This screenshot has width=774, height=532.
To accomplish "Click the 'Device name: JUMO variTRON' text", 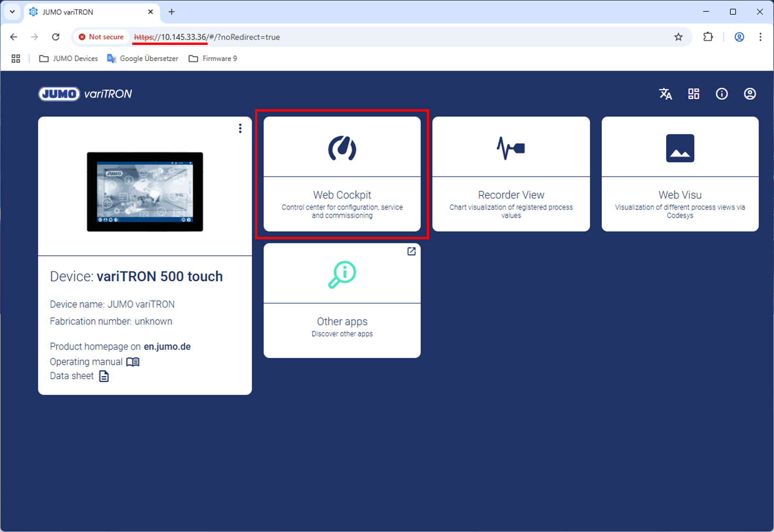I will coord(112,305).
